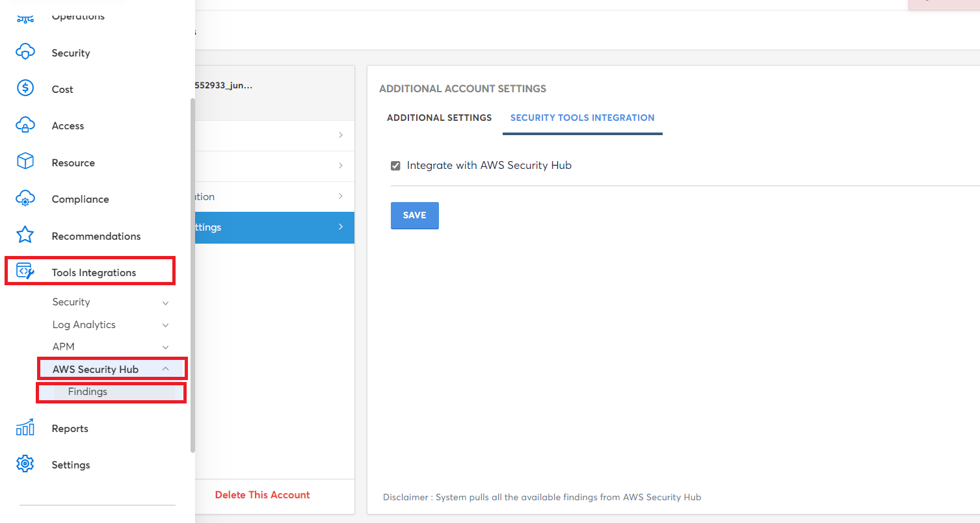Click the Cost dollar sign icon

click(x=25, y=88)
